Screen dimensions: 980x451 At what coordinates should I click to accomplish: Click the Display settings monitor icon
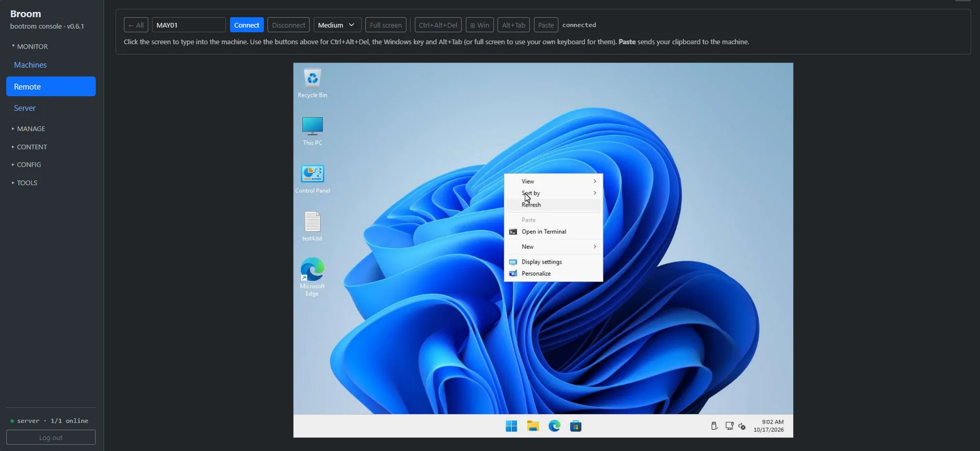coord(513,262)
